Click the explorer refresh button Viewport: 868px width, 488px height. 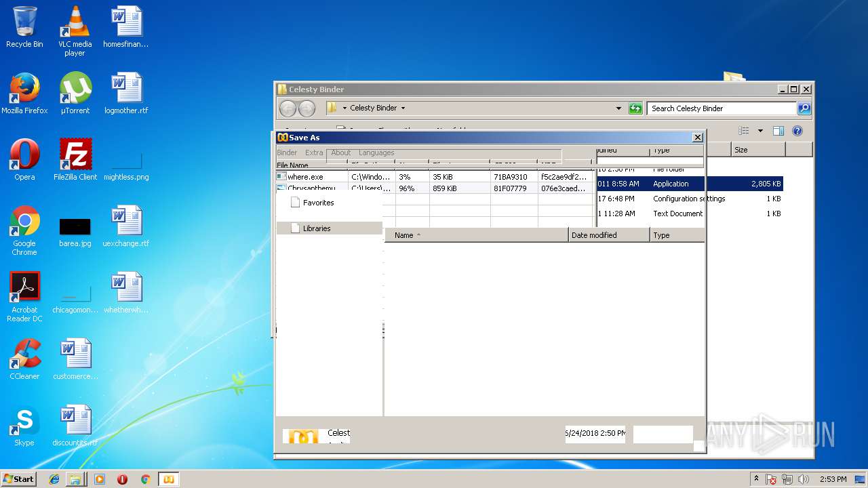click(635, 108)
